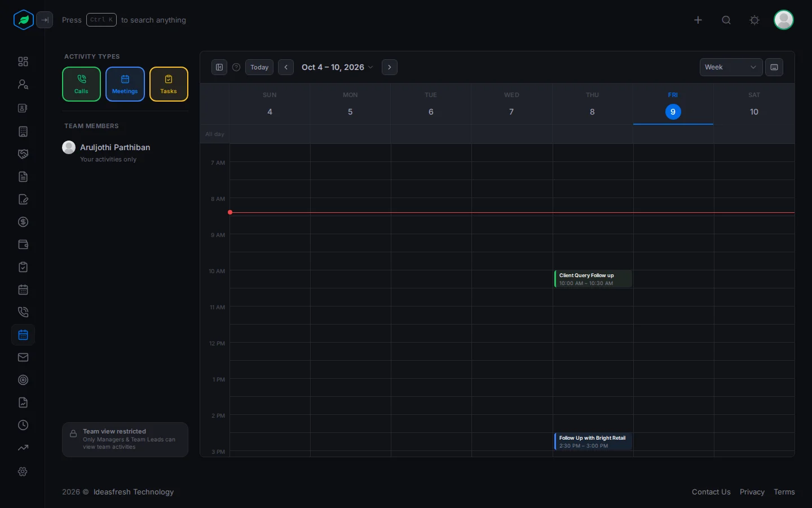The image size is (812, 508).
Task: Open the Terms link
Action: coord(784,492)
